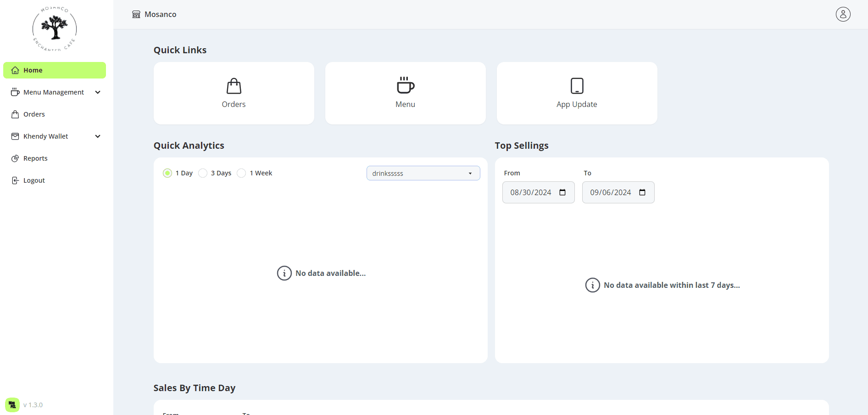Click the app version badge icon
The width and height of the screenshot is (868, 415).
pyautogui.click(x=12, y=405)
